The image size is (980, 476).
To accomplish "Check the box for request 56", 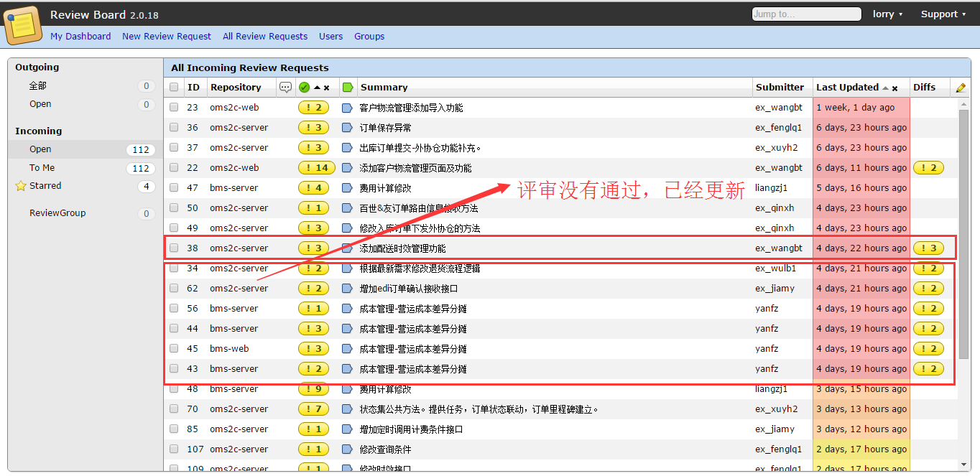I will [174, 309].
